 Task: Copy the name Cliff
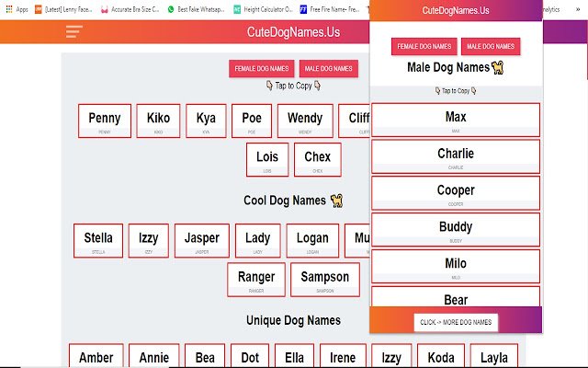354,121
